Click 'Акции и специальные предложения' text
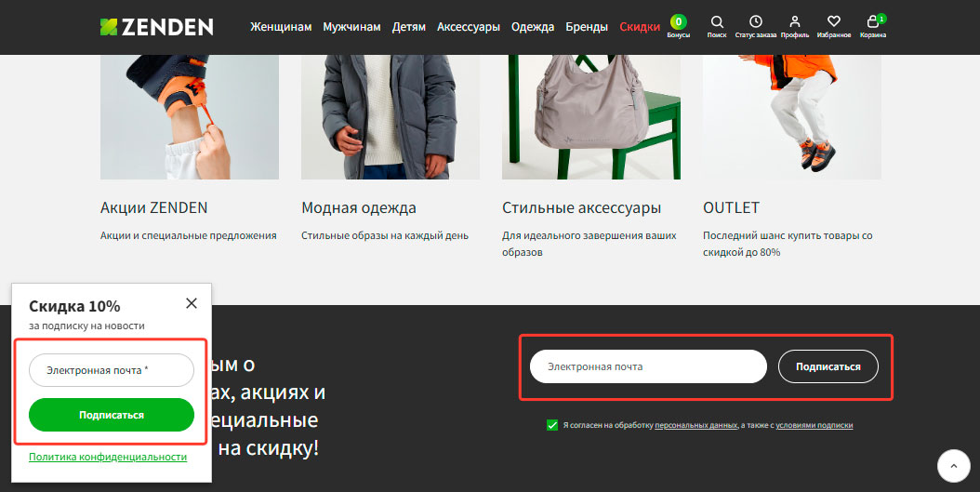This screenshot has width=980, height=492. [188, 235]
